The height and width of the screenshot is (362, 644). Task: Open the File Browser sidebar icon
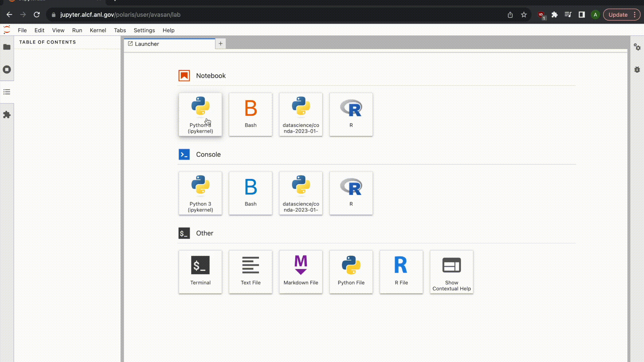[7, 47]
